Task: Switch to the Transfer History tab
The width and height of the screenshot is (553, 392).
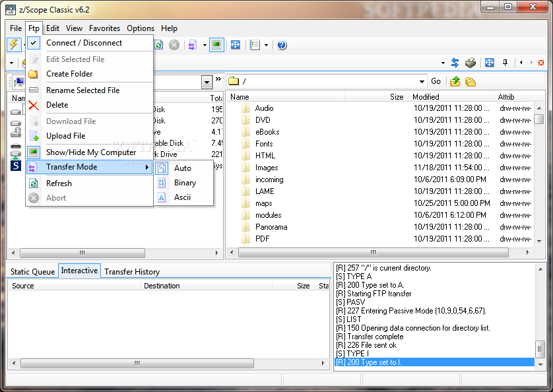Action: pyautogui.click(x=132, y=272)
